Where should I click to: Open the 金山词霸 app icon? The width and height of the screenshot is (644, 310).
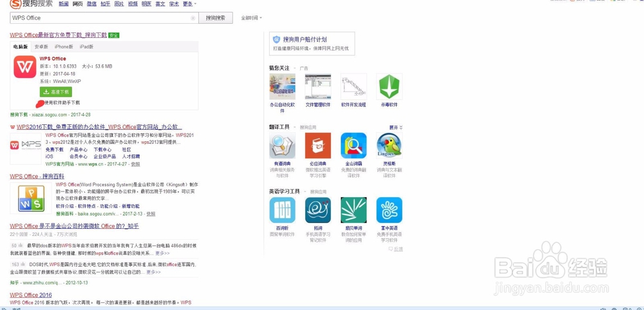tap(354, 146)
